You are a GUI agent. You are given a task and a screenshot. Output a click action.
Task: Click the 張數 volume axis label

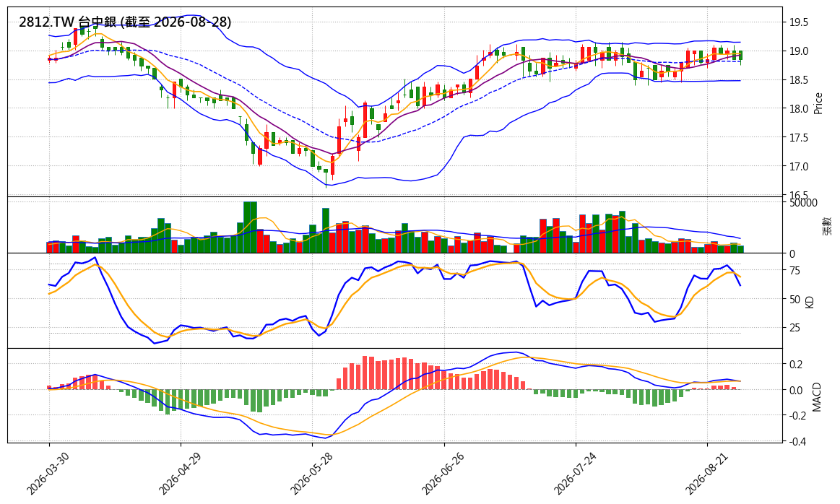828,225
